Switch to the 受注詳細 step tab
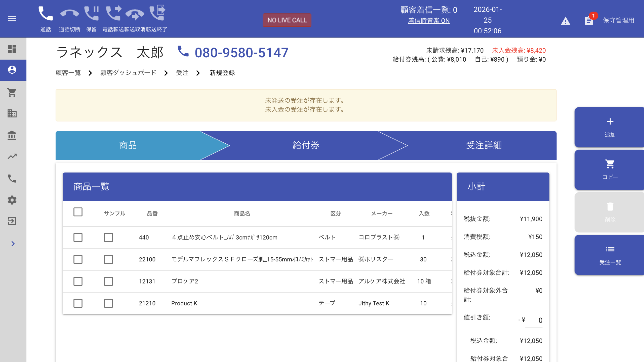Viewport: 644px width, 362px height. pyautogui.click(x=484, y=145)
